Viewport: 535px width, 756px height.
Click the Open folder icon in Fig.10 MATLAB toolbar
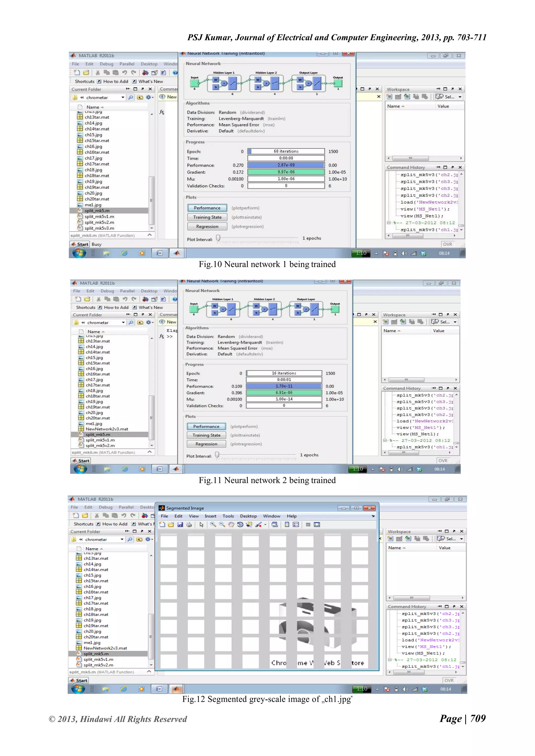[x=86, y=72]
